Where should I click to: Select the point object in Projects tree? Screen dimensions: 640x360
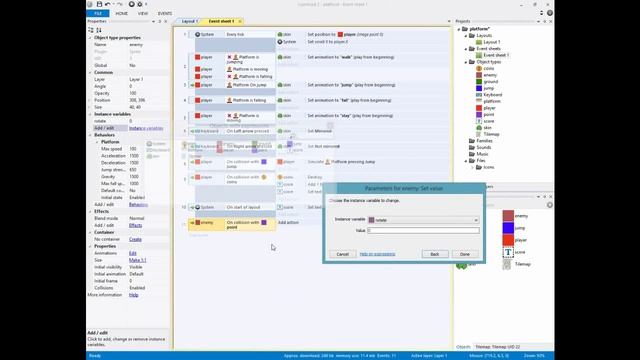pos(485,115)
